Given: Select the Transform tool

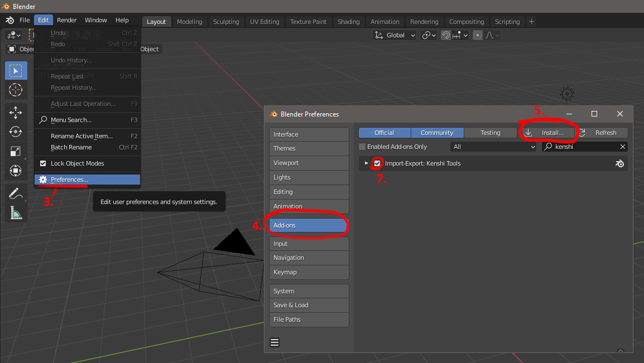Looking at the screenshot, I should coord(16,171).
